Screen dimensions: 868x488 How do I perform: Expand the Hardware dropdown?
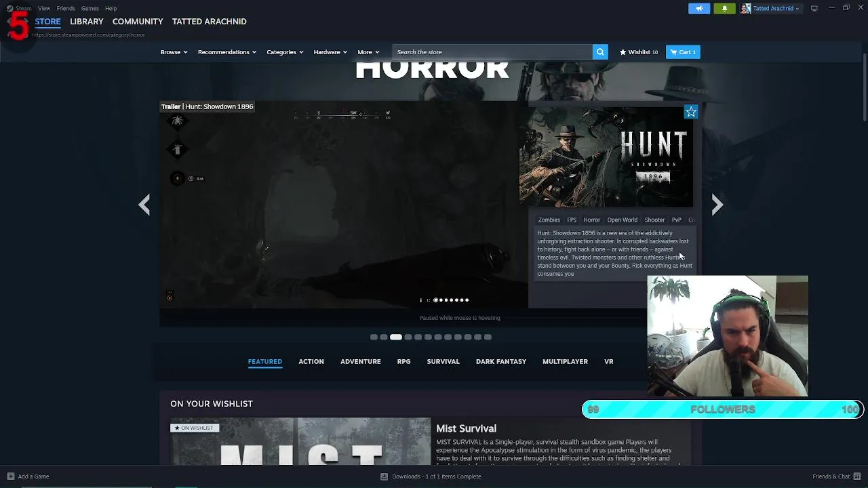(x=330, y=52)
